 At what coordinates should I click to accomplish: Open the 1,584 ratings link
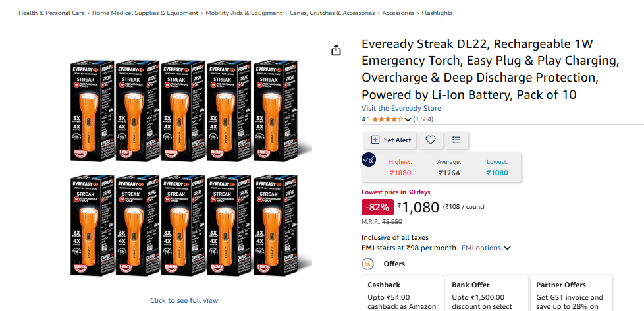[x=423, y=119]
